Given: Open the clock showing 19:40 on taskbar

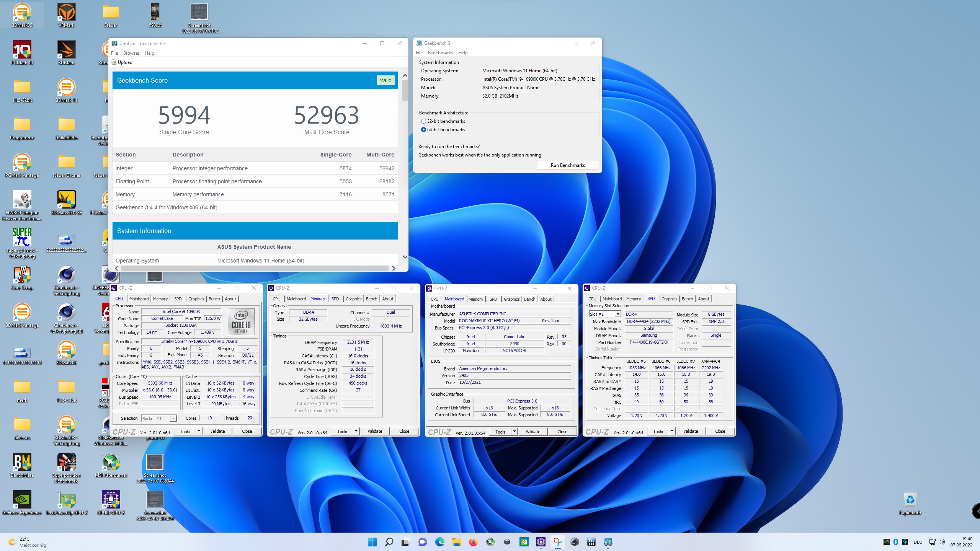Looking at the screenshot, I should (x=961, y=542).
